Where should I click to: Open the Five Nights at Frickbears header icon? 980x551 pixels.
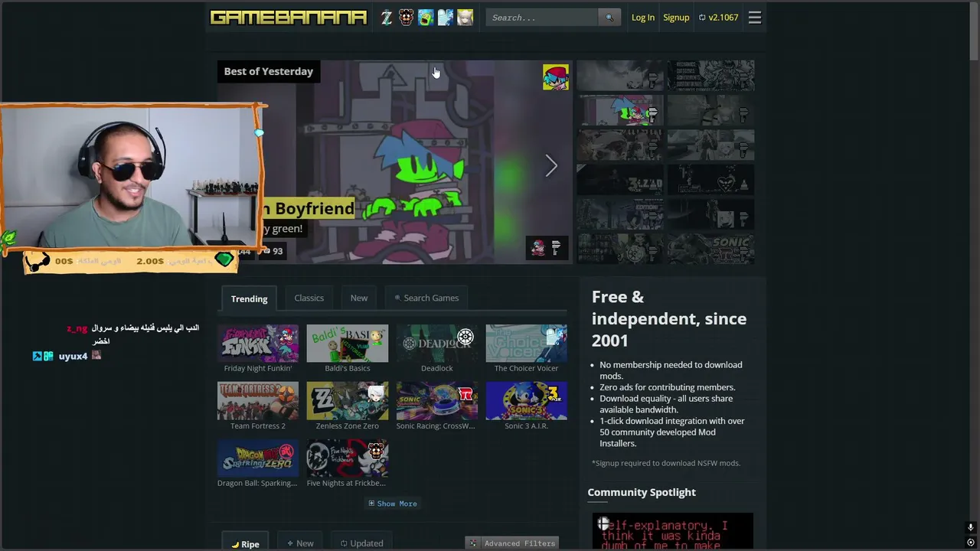406,18
